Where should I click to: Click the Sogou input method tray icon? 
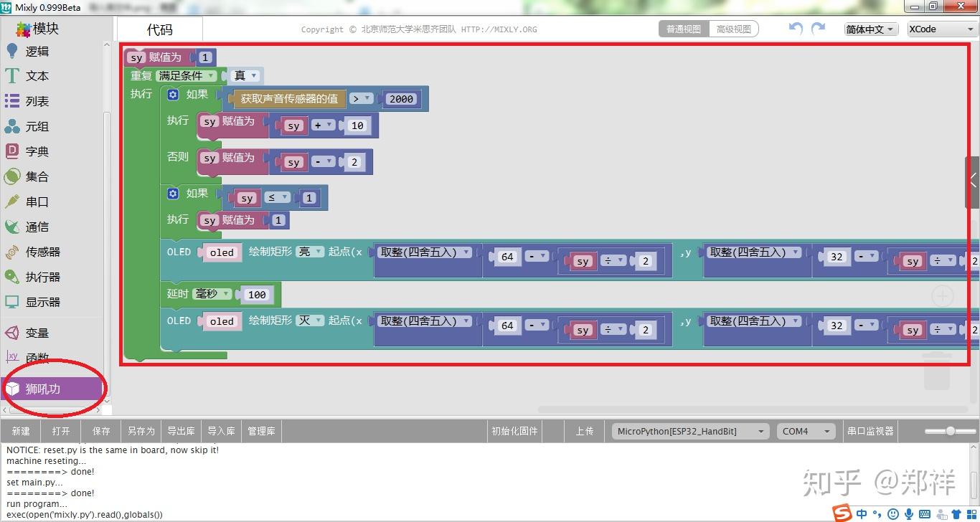(842, 513)
